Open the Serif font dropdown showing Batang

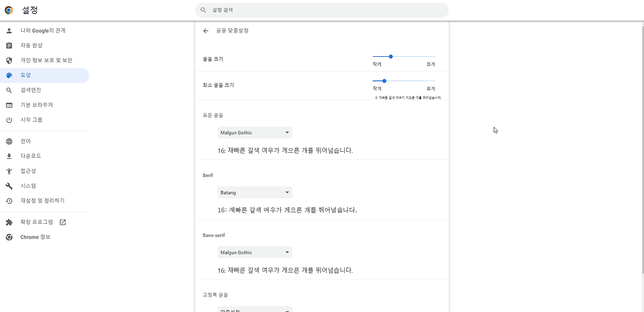(x=254, y=192)
